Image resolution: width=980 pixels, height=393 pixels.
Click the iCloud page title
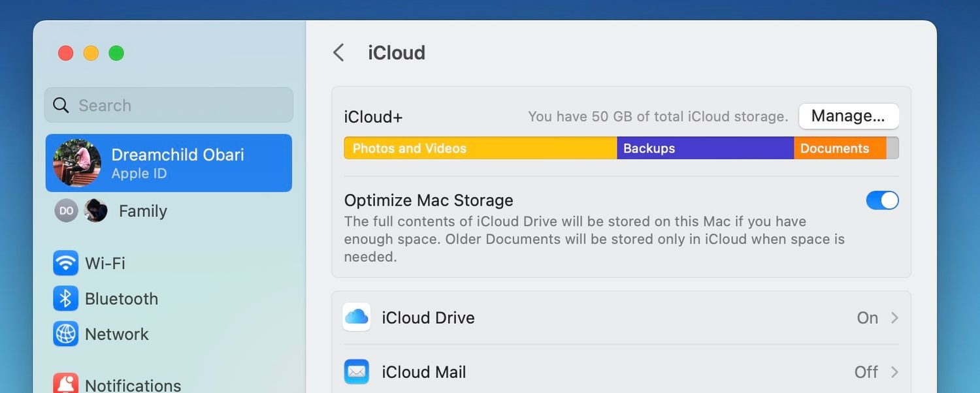coord(397,52)
